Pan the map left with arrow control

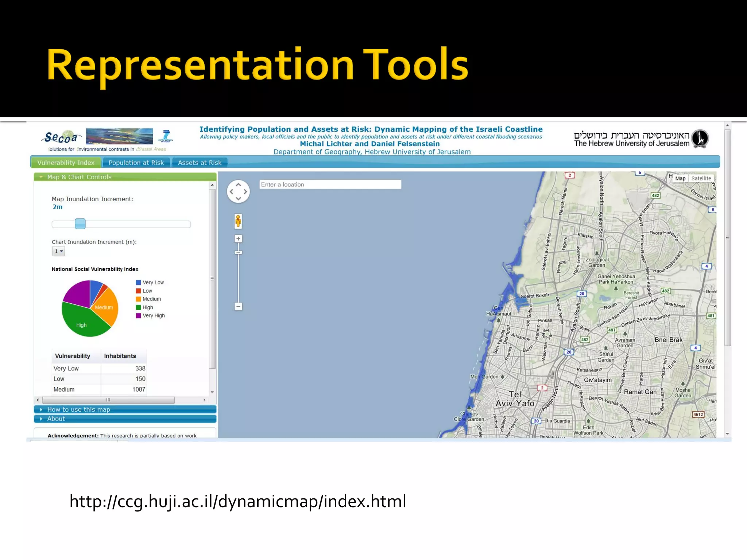(232, 192)
